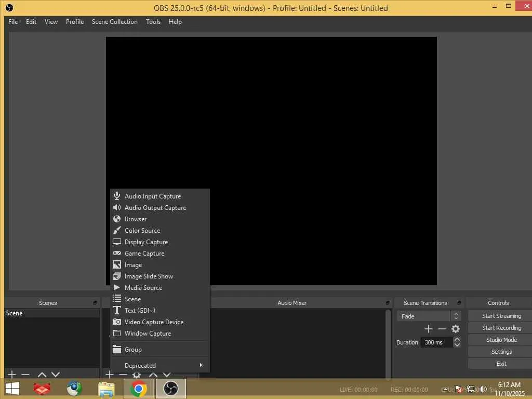This screenshot has width=532, height=399.
Task: Add a scene transition with plus icon
Action: click(429, 329)
